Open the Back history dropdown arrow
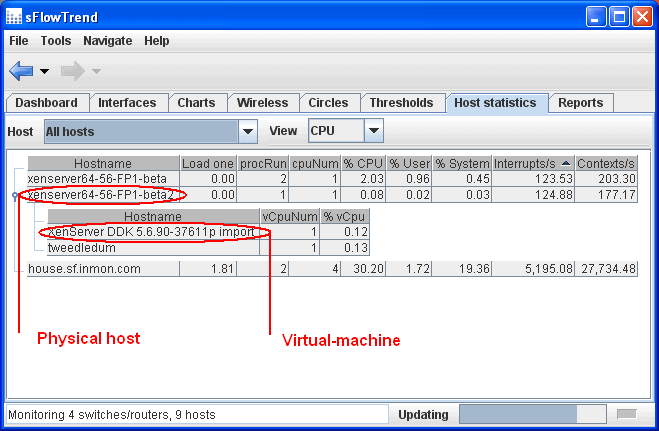This screenshot has height=431, width=659. [x=45, y=71]
